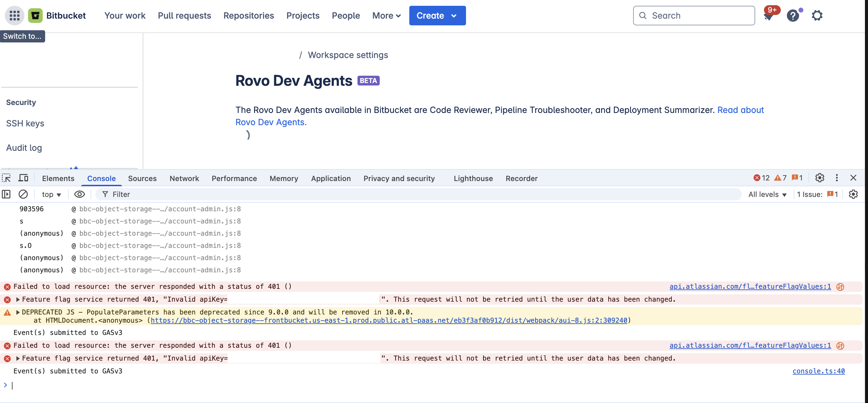868x403 pixels.
Task: Show the console sidebar panel
Action: [x=6, y=194]
